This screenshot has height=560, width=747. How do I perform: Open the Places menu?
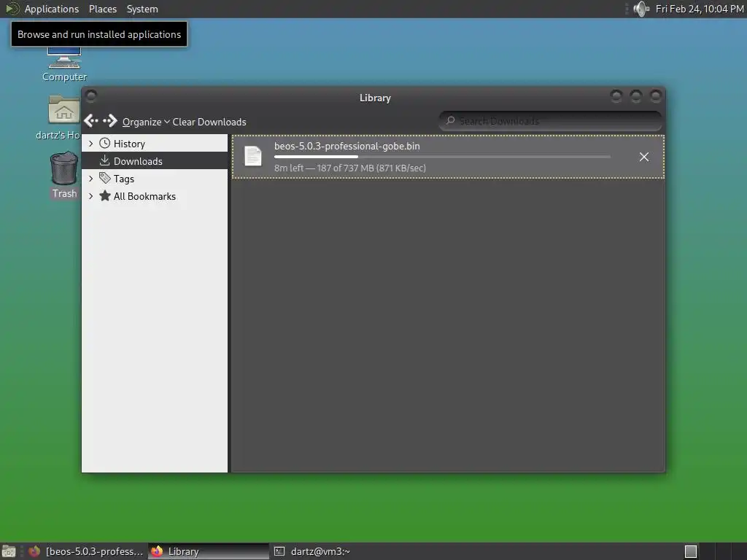(x=103, y=9)
